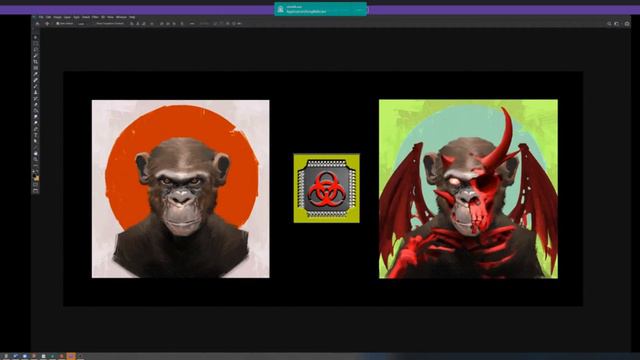Change screen mode from toolbar bottom
This screenshot has width=640, height=360.
coord(36,191)
